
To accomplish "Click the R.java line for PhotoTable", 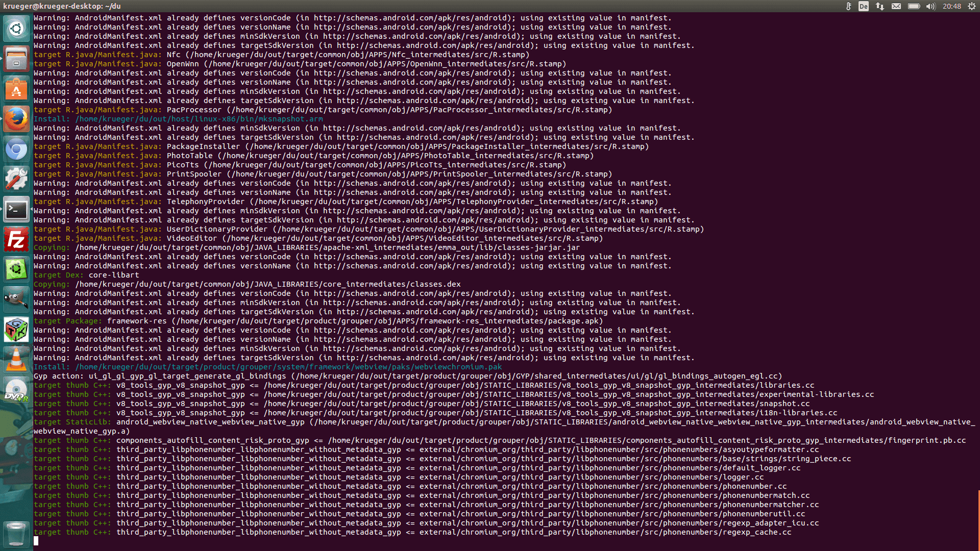I will coord(314,156).
